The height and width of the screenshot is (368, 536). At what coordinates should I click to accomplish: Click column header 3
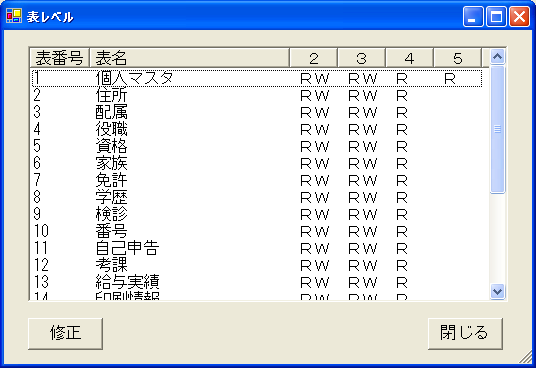coord(362,58)
